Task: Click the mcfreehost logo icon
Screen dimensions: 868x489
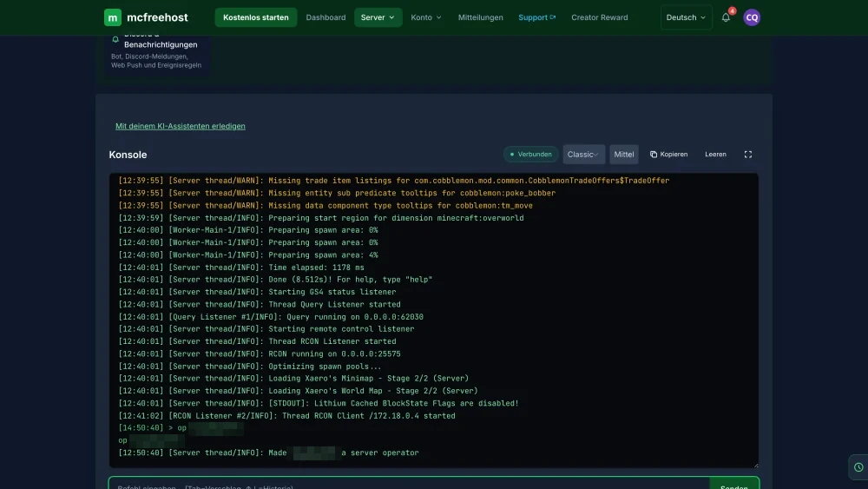Action: click(112, 17)
